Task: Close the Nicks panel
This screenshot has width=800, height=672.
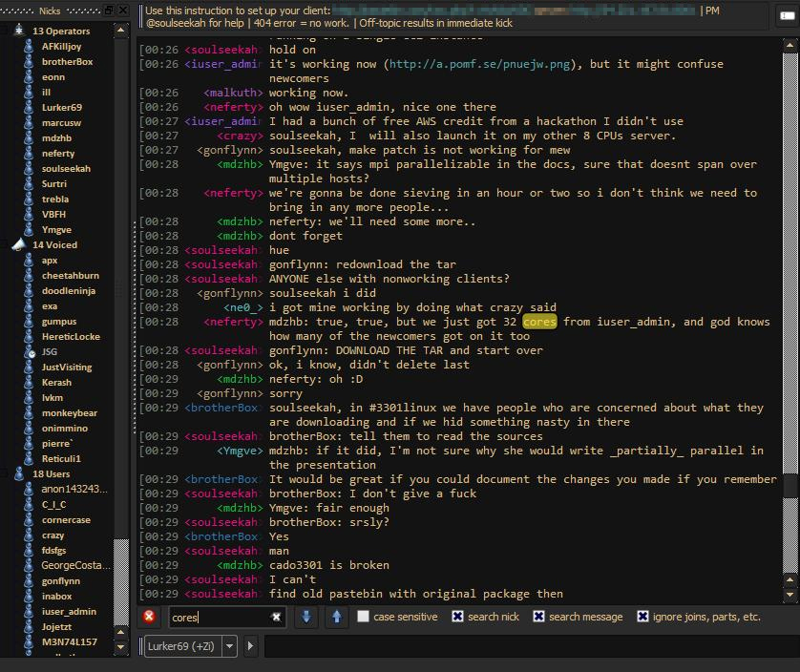Action: click(x=122, y=10)
